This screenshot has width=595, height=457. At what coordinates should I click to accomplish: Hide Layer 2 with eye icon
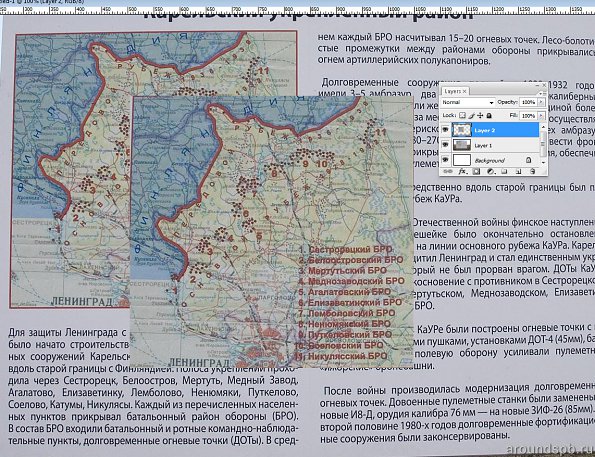pos(445,130)
